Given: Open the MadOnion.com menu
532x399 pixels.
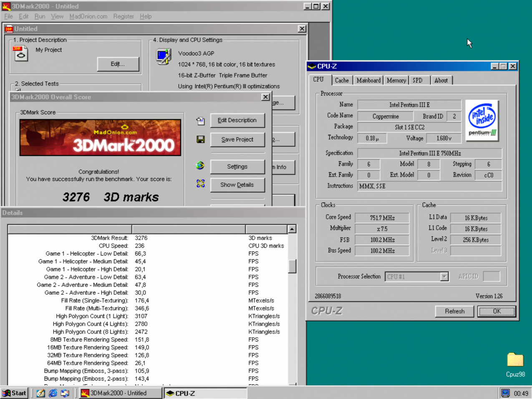Looking at the screenshot, I should click(x=88, y=16).
